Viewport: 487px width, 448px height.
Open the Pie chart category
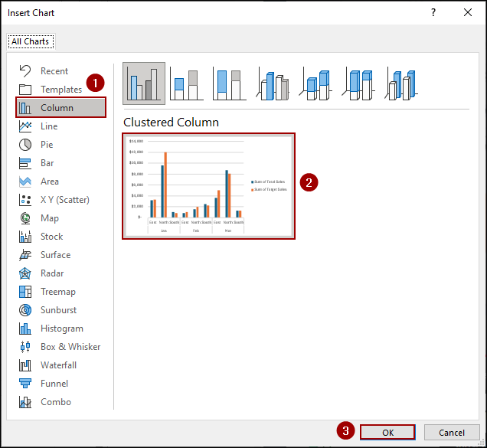[47, 145]
